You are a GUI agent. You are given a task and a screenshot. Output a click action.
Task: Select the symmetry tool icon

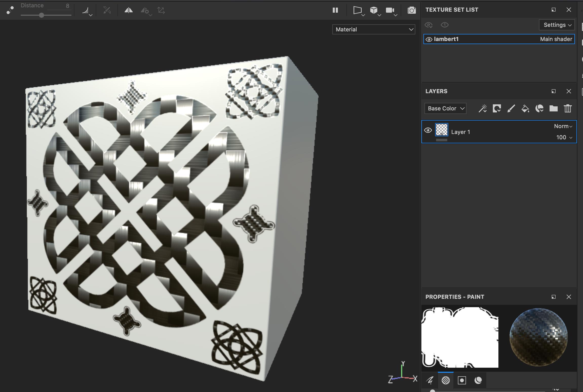129,10
